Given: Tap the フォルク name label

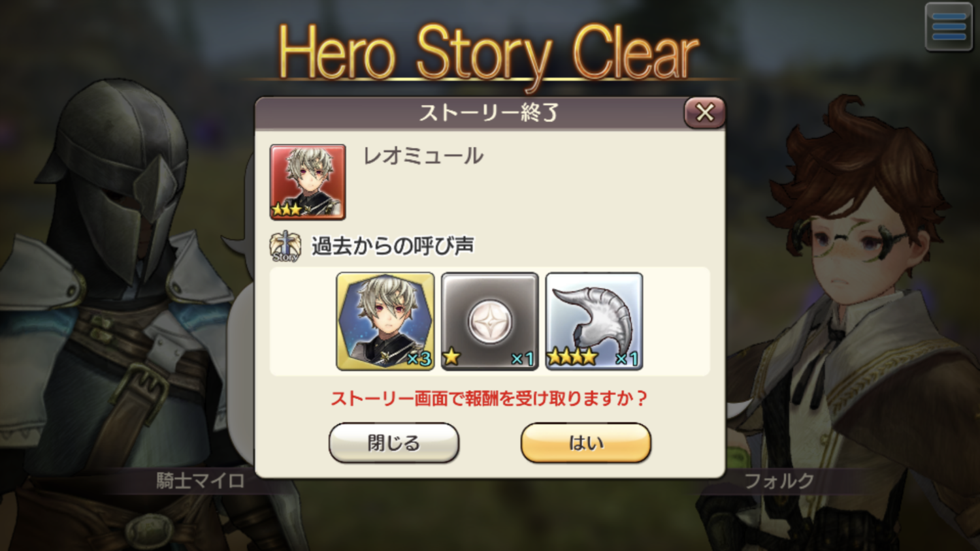Looking at the screenshot, I should [x=779, y=481].
